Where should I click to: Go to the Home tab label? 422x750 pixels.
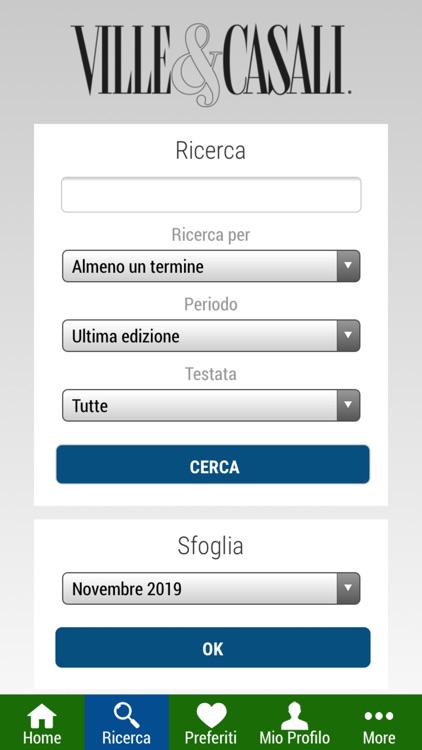pos(42,737)
